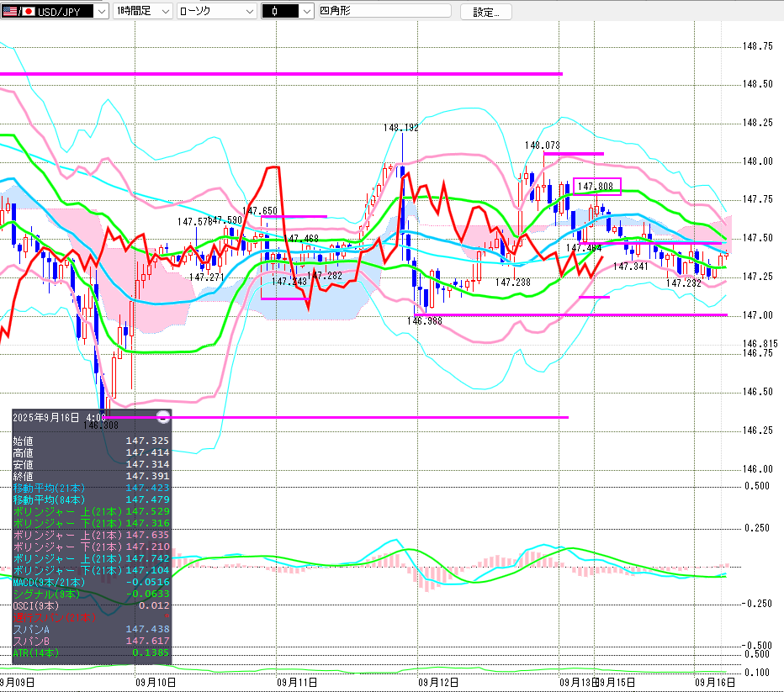Click the 148.75 price axis label

click(757, 46)
